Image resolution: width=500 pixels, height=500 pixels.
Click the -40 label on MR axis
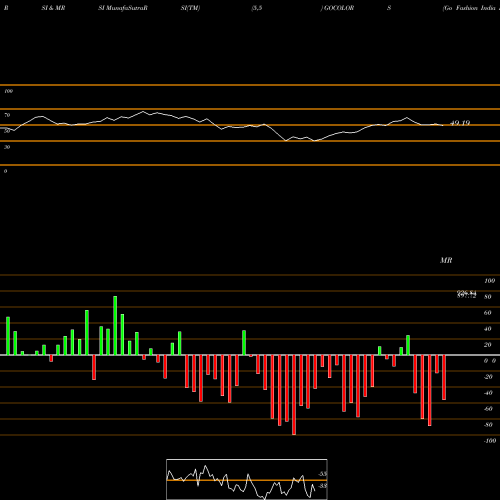click(x=488, y=393)
